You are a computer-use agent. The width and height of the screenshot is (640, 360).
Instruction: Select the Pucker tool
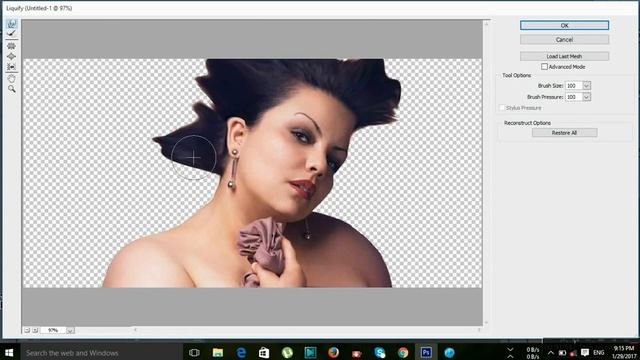[11, 46]
